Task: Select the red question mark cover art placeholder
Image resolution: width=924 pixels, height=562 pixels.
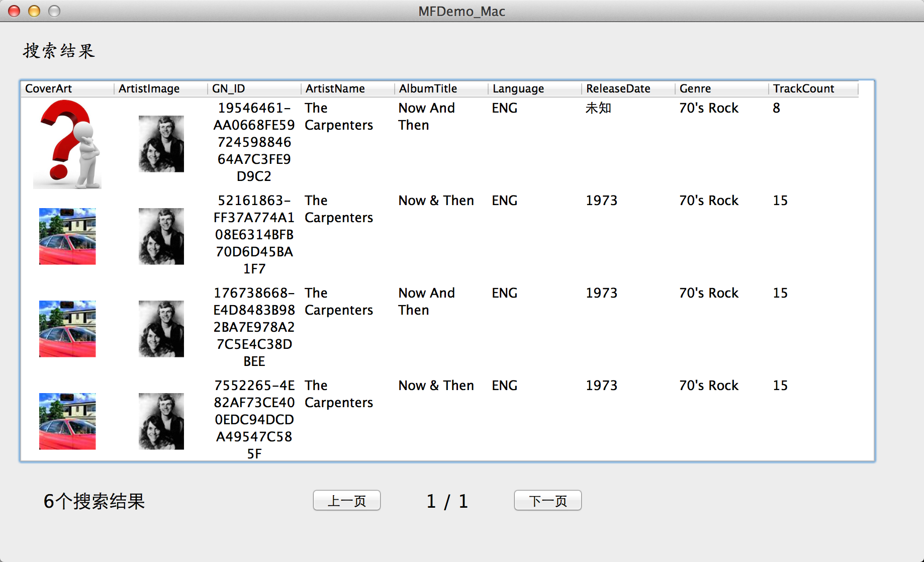Action: pos(67,144)
